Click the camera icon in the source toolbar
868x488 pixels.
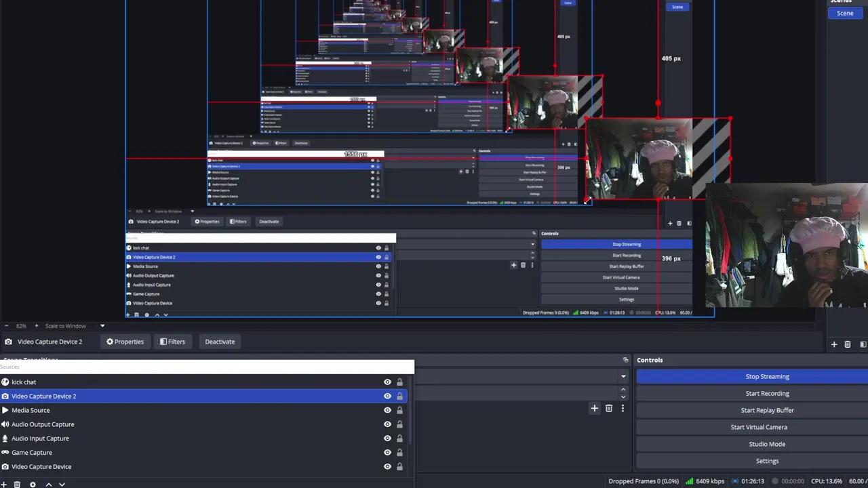(x=8, y=342)
